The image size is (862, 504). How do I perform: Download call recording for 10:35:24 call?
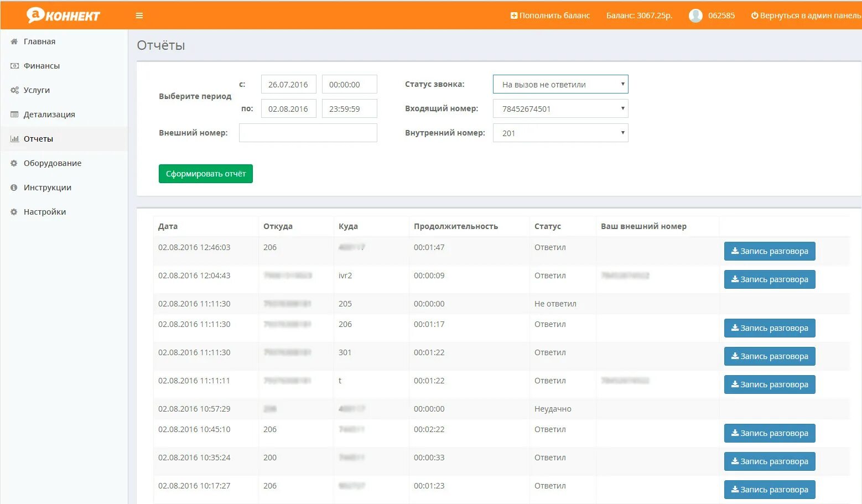pyautogui.click(x=770, y=461)
